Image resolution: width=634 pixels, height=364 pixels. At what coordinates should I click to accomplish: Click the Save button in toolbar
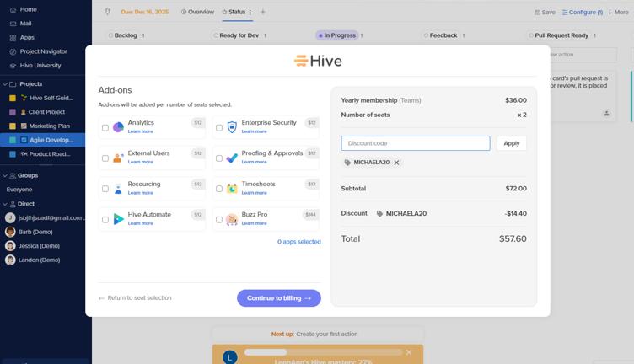coord(545,13)
